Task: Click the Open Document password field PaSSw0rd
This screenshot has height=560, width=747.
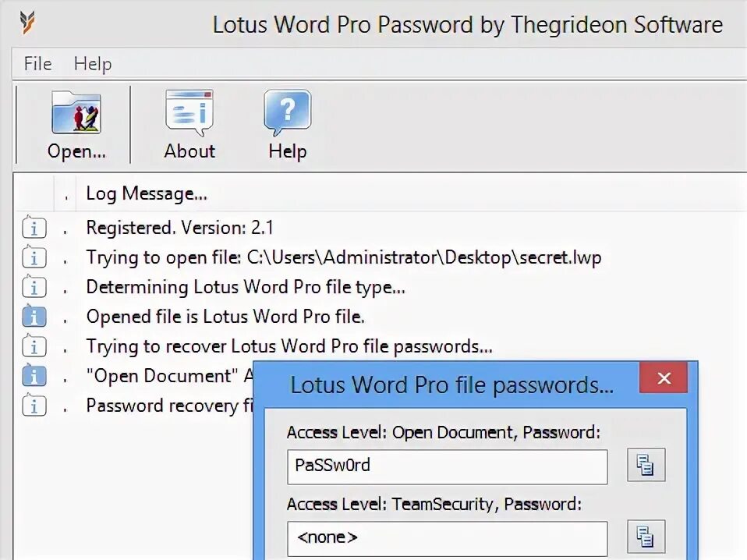Action: 448,466
